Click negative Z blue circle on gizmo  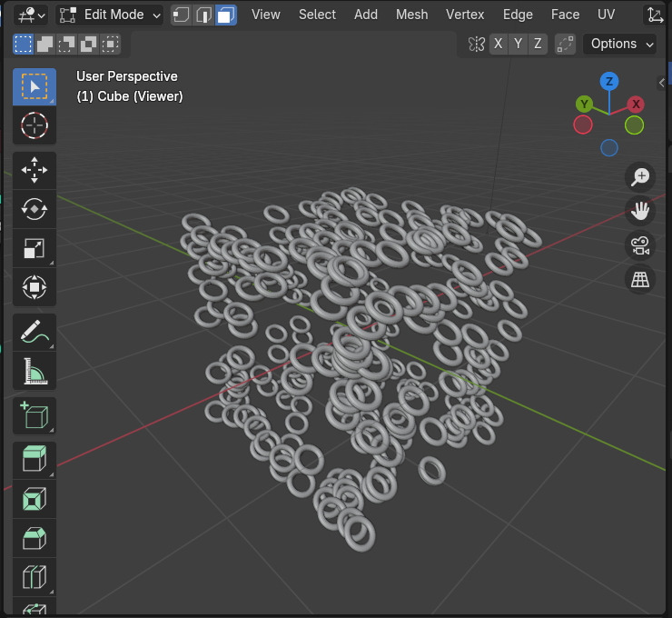[609, 148]
